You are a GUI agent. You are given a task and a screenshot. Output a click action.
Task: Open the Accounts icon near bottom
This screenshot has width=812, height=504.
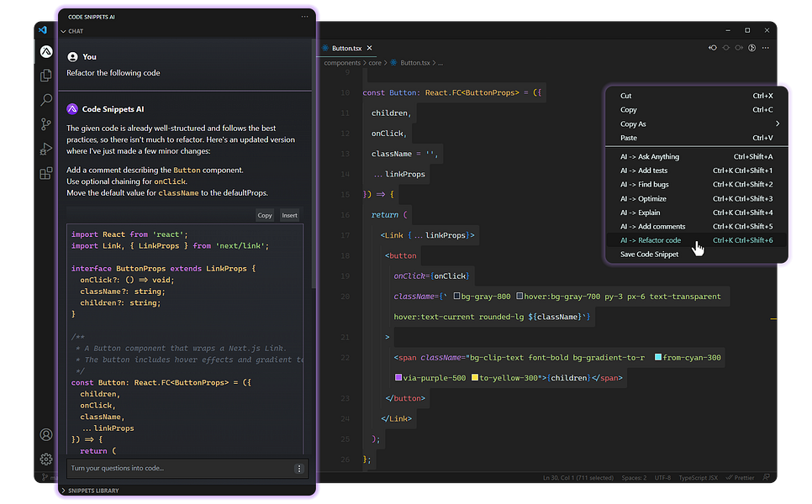pyautogui.click(x=45, y=434)
